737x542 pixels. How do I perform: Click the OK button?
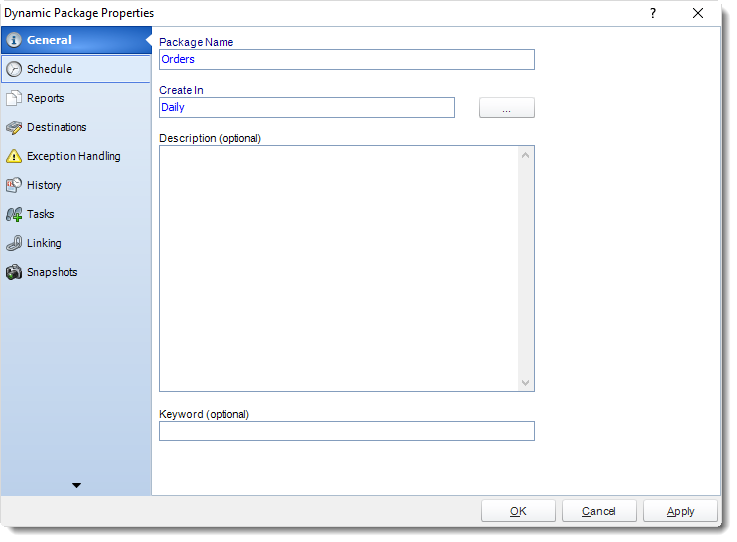(518, 511)
